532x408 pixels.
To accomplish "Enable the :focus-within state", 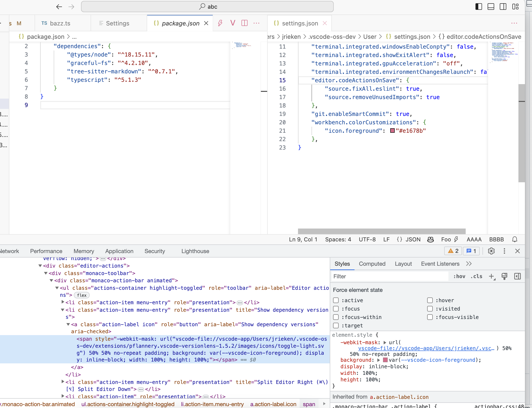I will tap(336, 317).
